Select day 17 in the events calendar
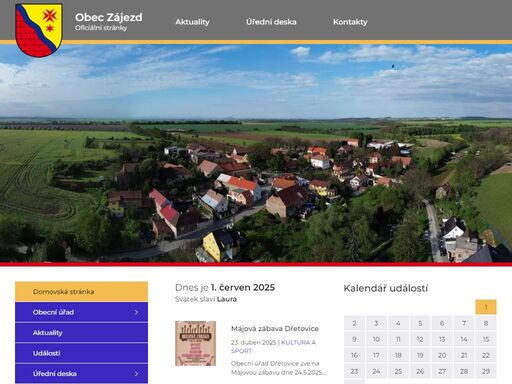512x384 pixels. click(x=376, y=355)
